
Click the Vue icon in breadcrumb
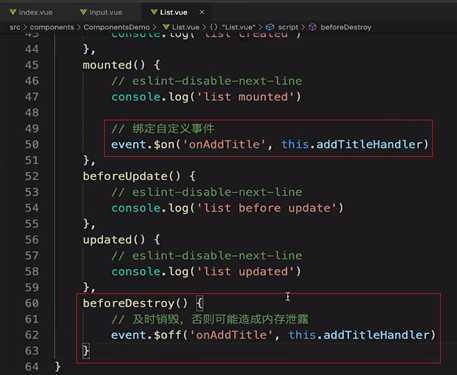tap(166, 27)
